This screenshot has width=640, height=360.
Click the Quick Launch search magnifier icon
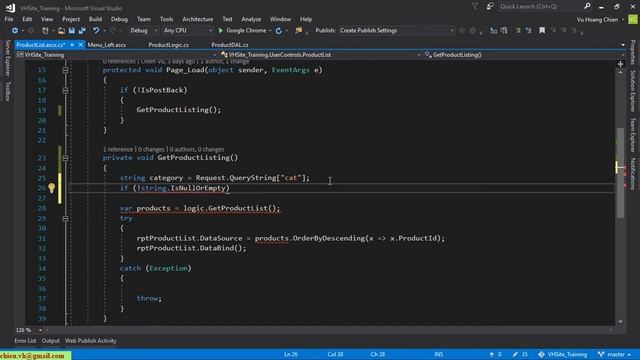click(x=587, y=7)
